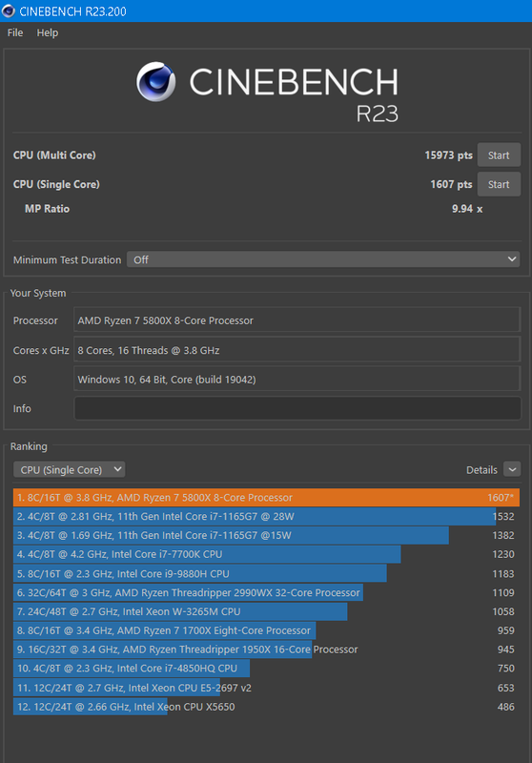532x763 pixels.
Task: Open the File menu
Action: [x=15, y=32]
